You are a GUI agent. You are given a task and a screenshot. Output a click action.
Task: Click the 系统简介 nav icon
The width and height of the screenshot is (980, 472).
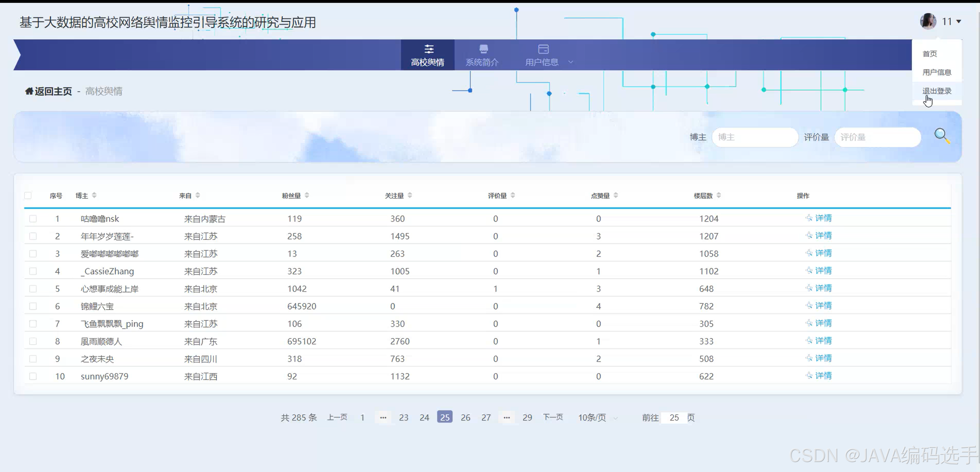pos(484,49)
